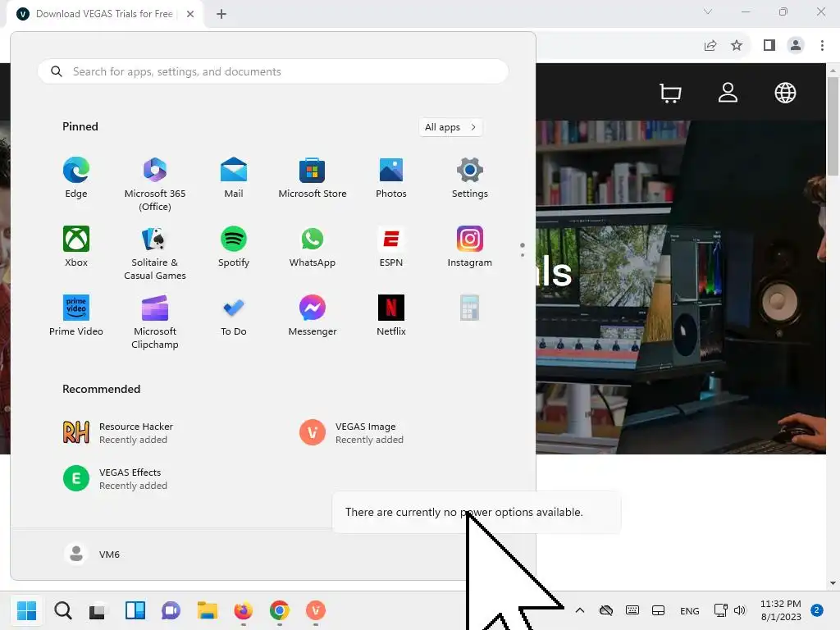Viewport: 840px width, 630px height.
Task: Switch to Firefox on the taskbar
Action: point(243,610)
